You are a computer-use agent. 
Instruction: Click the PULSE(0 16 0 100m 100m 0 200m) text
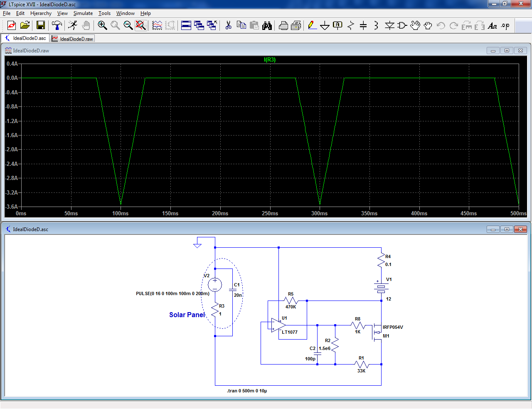pyautogui.click(x=172, y=293)
